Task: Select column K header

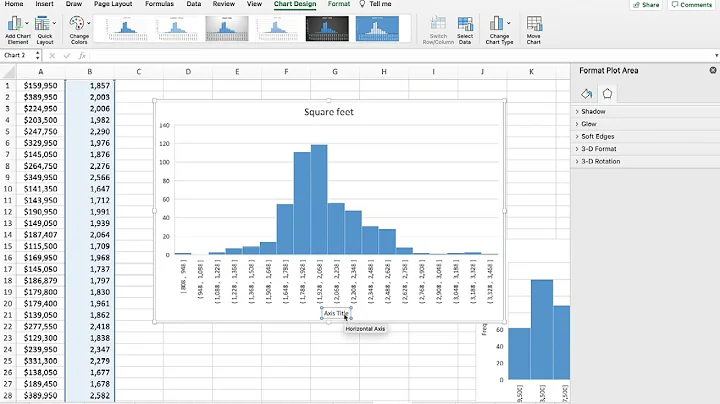Action: pos(531,72)
